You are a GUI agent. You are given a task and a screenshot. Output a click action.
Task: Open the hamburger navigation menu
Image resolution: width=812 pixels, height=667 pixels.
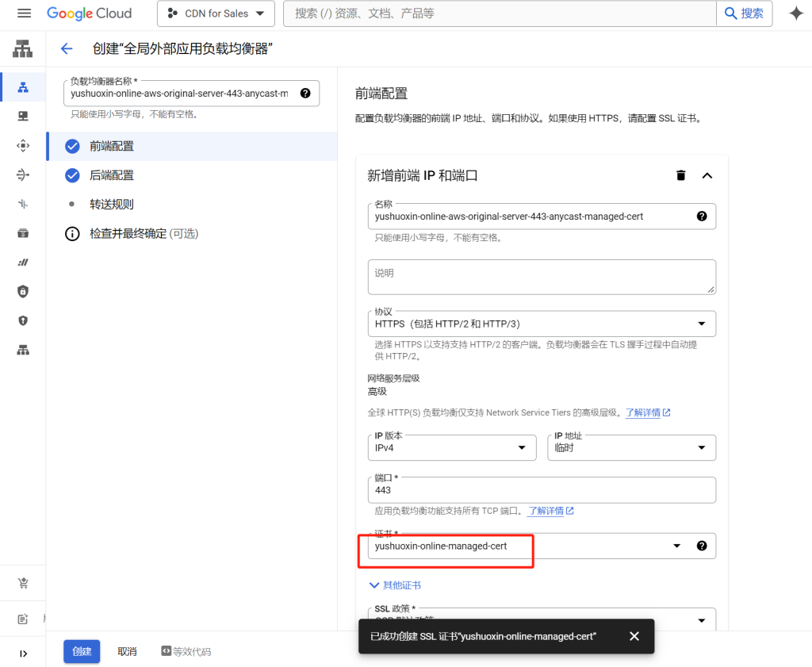(x=24, y=13)
